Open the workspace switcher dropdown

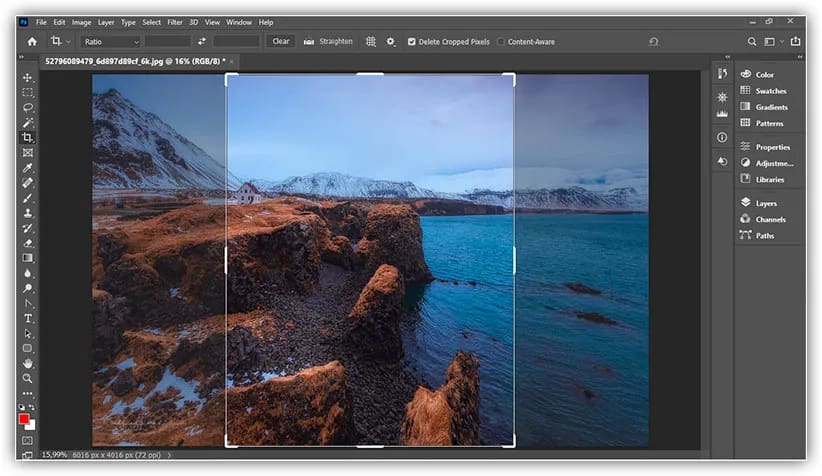pos(773,41)
